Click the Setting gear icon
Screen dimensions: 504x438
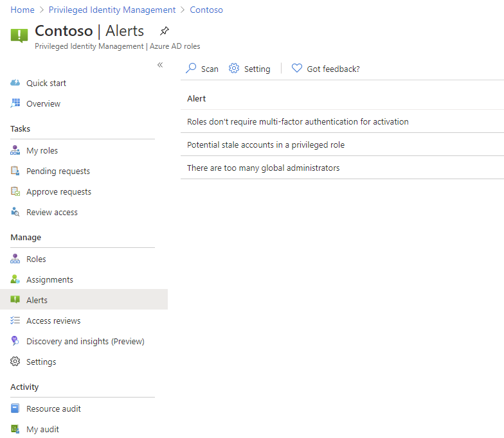234,69
